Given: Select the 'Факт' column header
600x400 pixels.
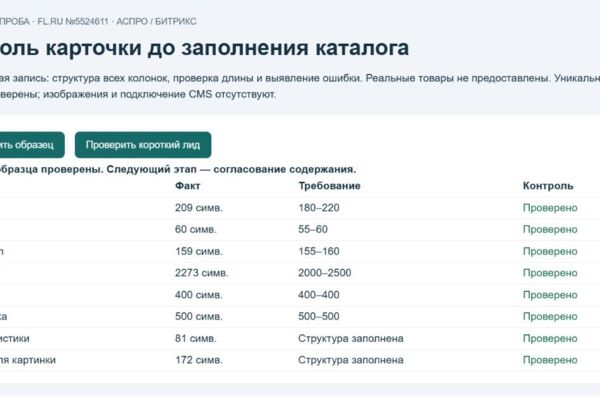Looking at the screenshot, I should click(x=188, y=186).
